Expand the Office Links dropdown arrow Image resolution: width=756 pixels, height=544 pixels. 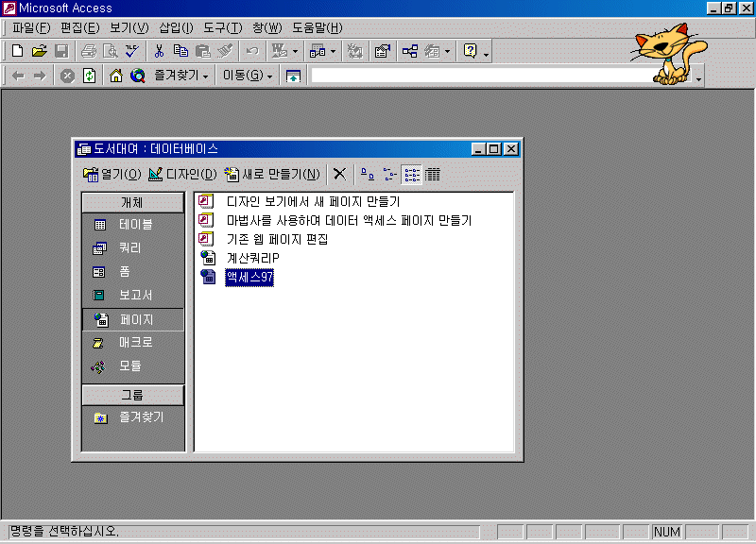(x=295, y=51)
